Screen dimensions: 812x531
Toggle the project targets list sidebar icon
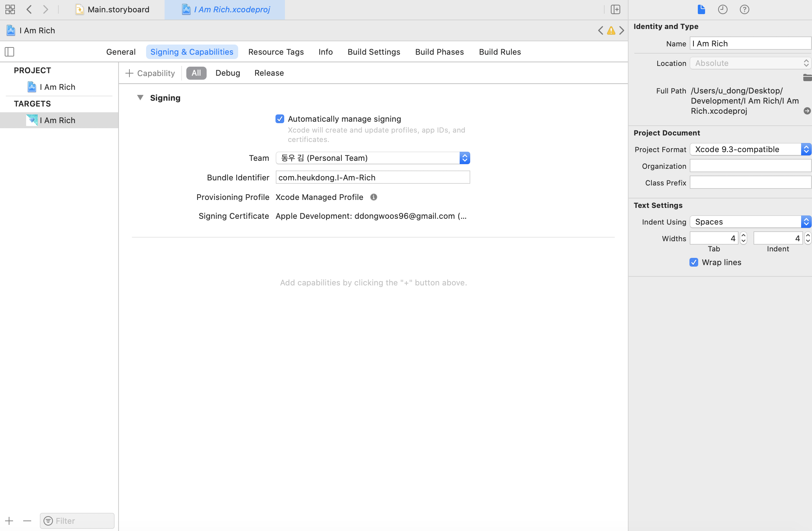(x=9, y=52)
